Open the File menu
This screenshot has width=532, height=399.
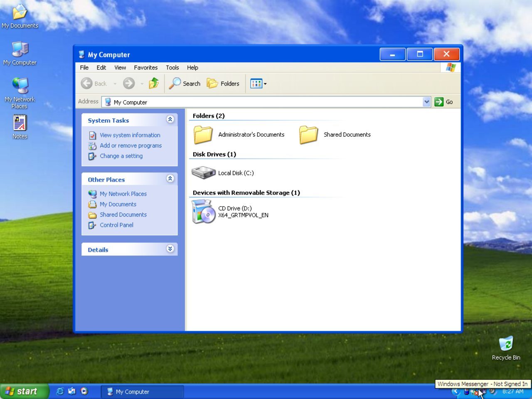coord(84,67)
